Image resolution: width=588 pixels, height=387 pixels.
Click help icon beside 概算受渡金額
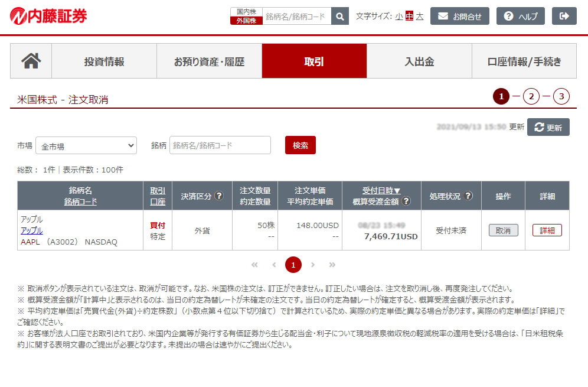(406, 201)
